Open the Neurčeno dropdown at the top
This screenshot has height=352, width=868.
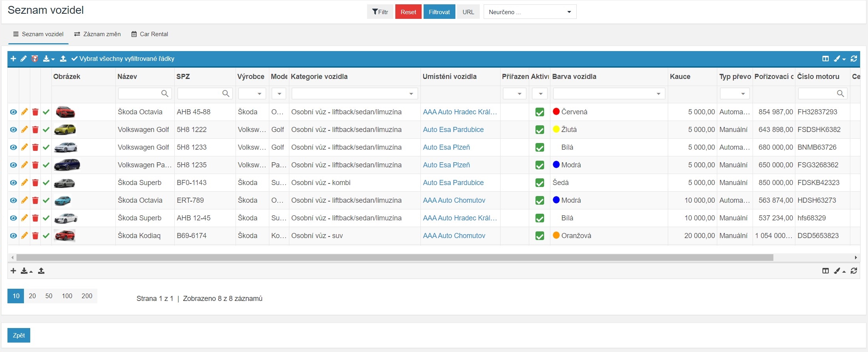click(530, 12)
